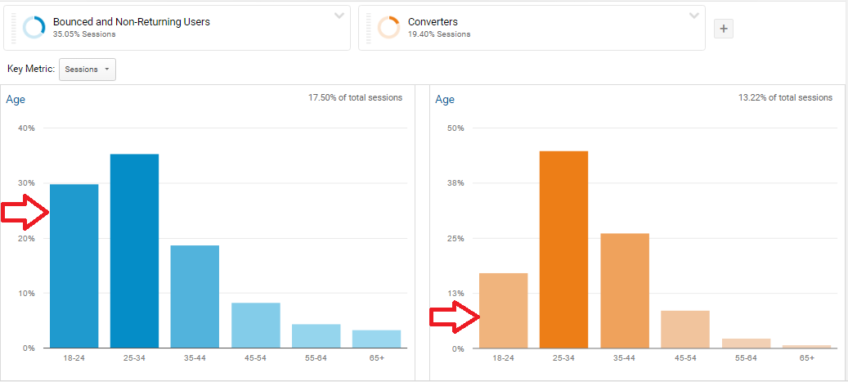Grab the drag handle of Bounced Users segment
The image size is (848, 382).
point(14,28)
